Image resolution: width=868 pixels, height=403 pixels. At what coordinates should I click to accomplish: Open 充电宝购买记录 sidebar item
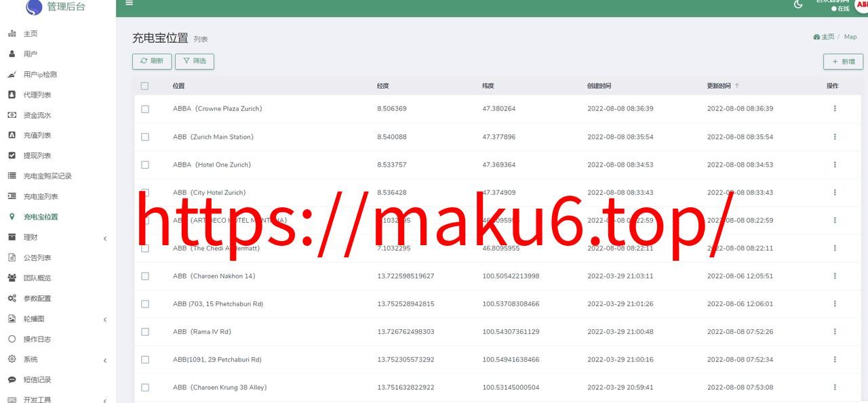pyautogui.click(x=47, y=176)
